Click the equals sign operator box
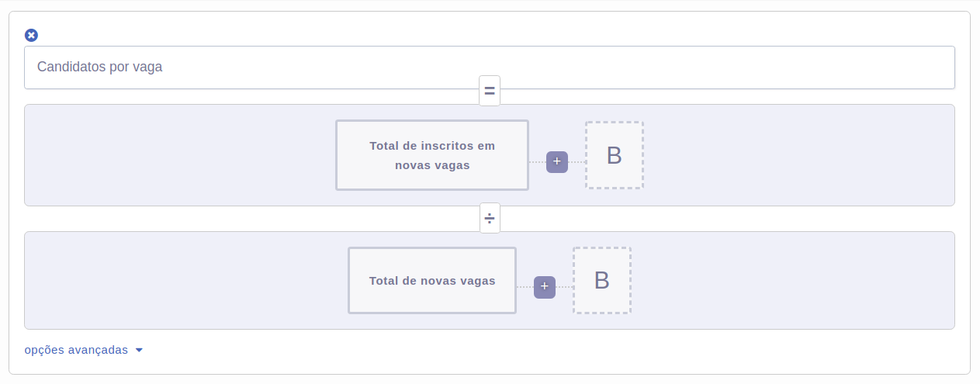Image resolution: width=980 pixels, height=384 pixels. 490,91
